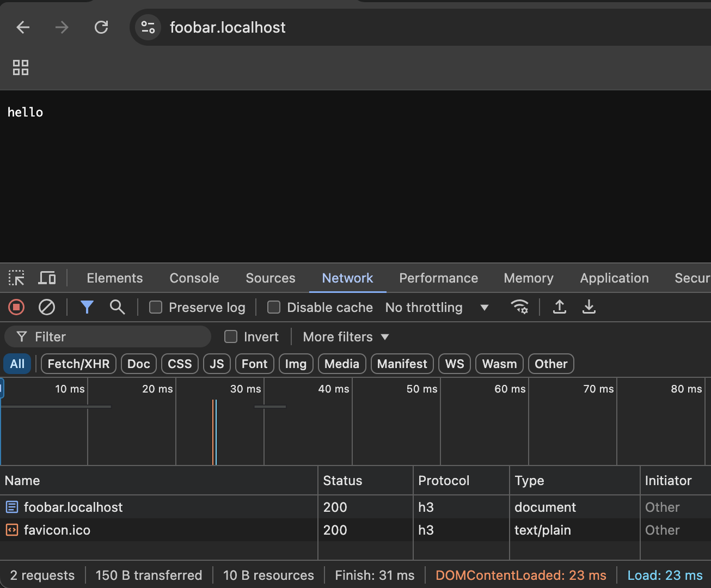This screenshot has height=588, width=711.
Task: Go back using the browser back arrow
Action: [x=23, y=27]
